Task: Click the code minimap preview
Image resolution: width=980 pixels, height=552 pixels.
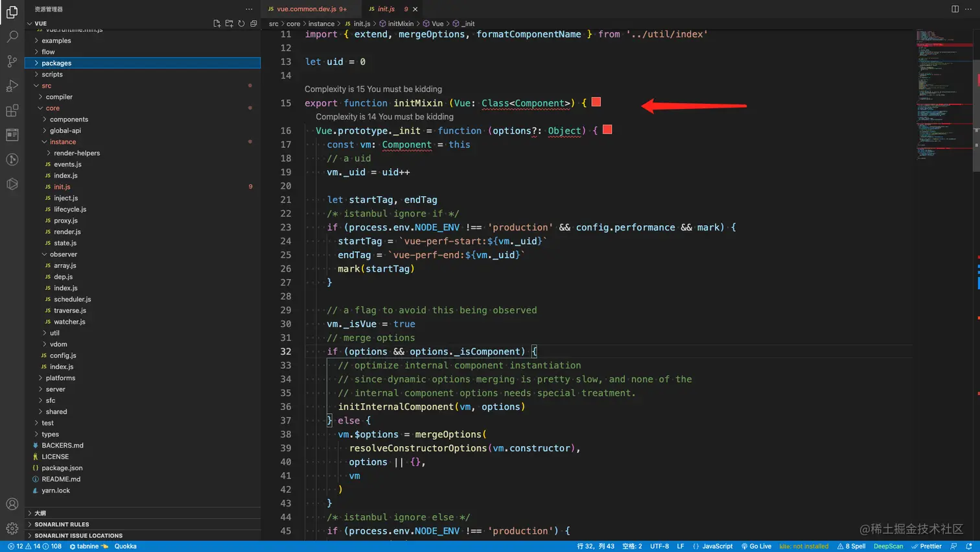Action: (x=944, y=94)
